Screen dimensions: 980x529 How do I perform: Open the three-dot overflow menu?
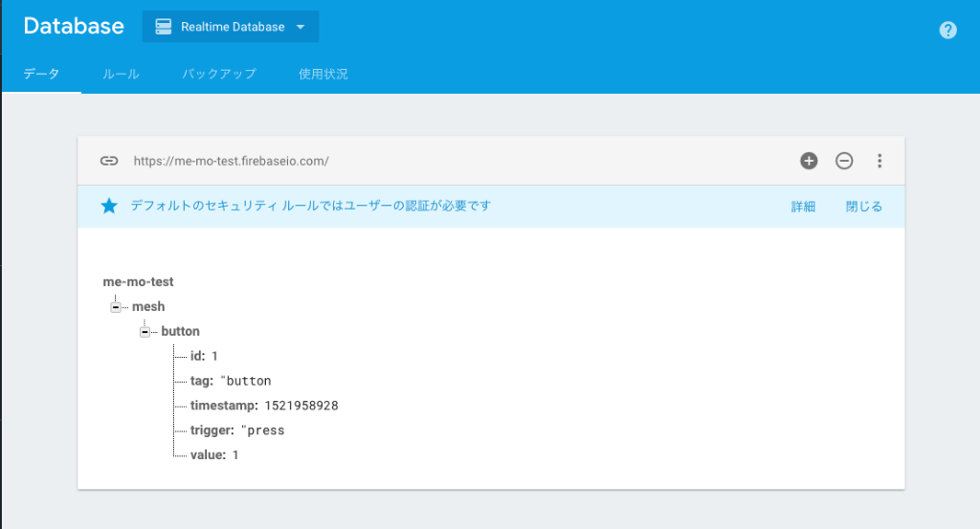click(x=880, y=161)
